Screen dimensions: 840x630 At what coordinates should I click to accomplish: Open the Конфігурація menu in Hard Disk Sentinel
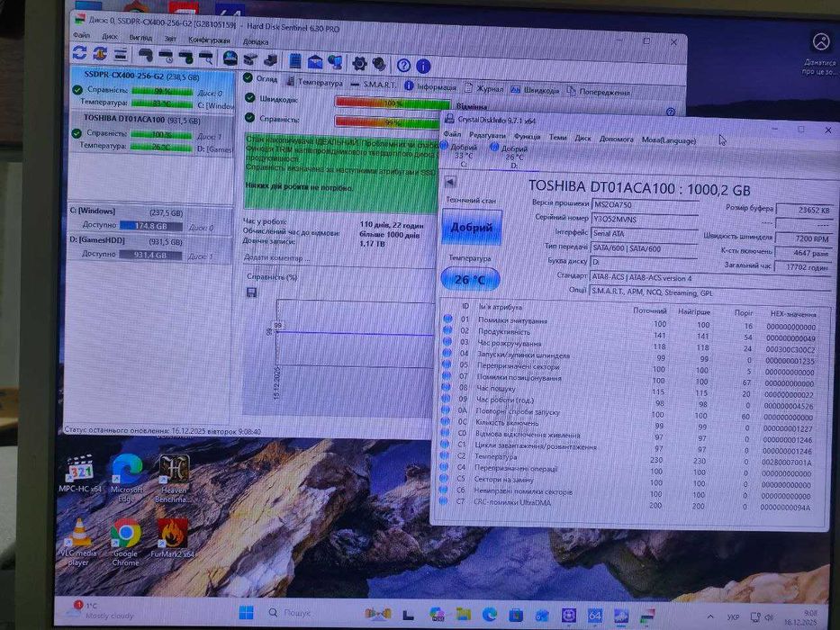click(x=209, y=40)
